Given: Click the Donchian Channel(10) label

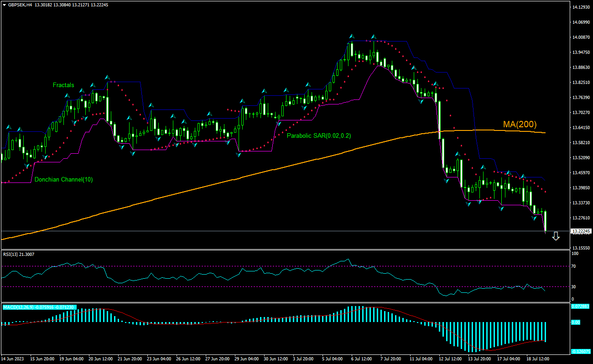Looking at the screenshot, I should [x=63, y=179].
